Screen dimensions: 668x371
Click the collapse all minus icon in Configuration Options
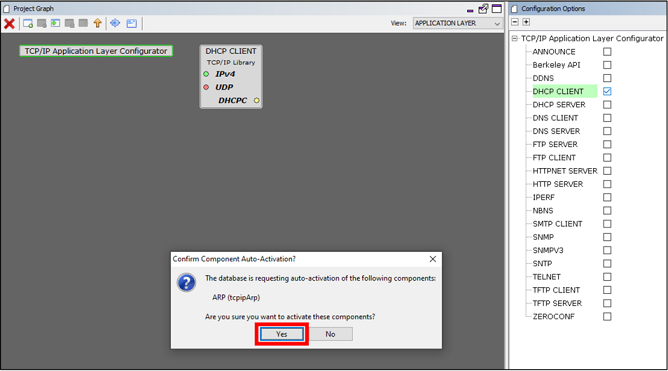[515, 22]
